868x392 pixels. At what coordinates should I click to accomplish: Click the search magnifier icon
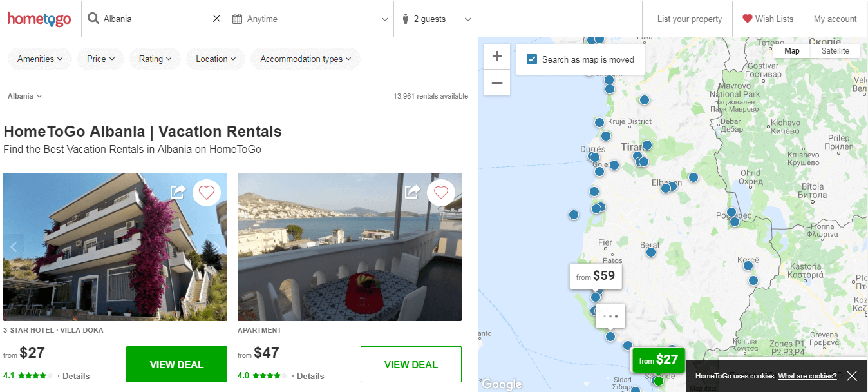(x=93, y=19)
